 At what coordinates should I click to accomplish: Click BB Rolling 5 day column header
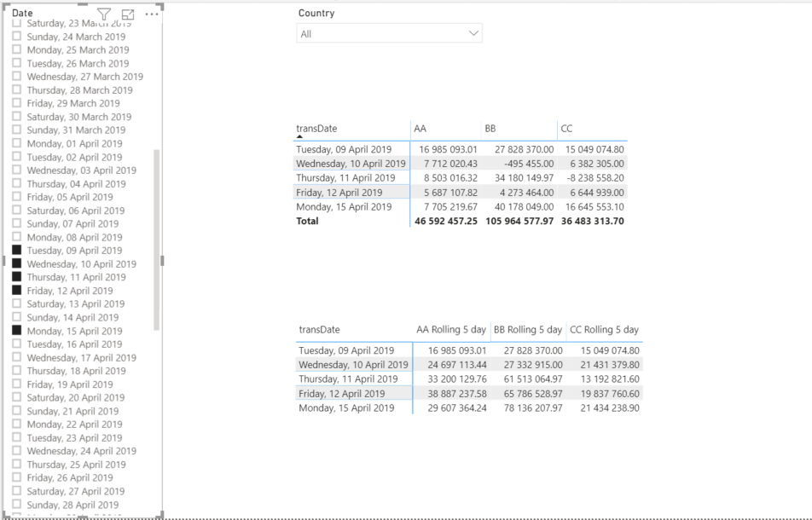point(528,330)
